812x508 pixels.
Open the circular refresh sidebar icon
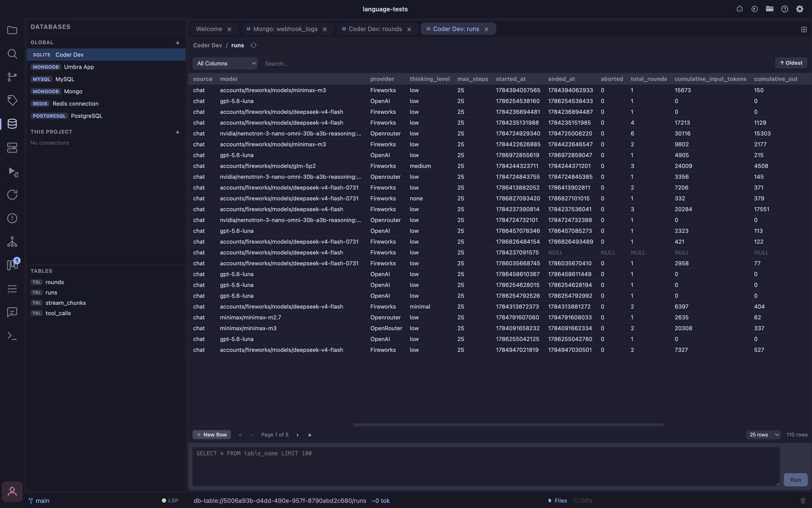pos(12,194)
